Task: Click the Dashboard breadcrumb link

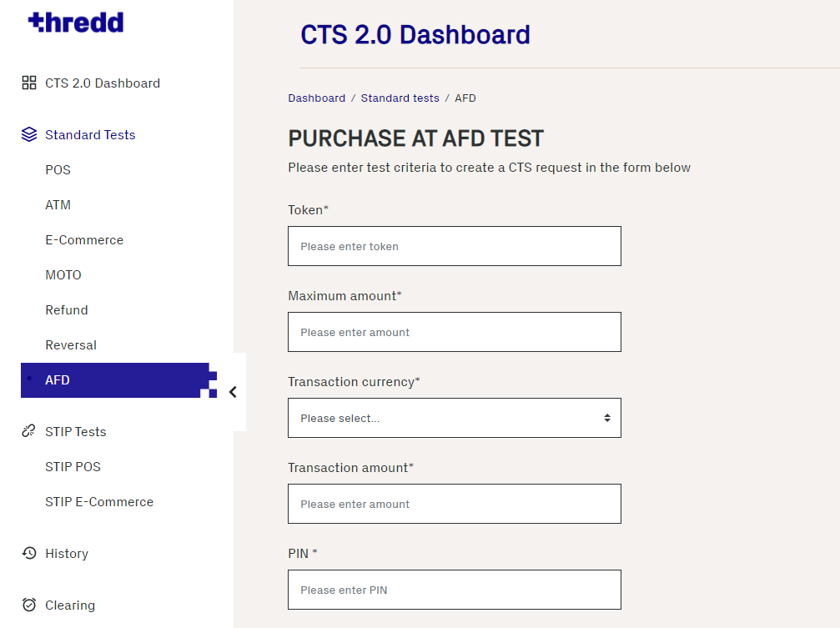Action: click(x=317, y=98)
